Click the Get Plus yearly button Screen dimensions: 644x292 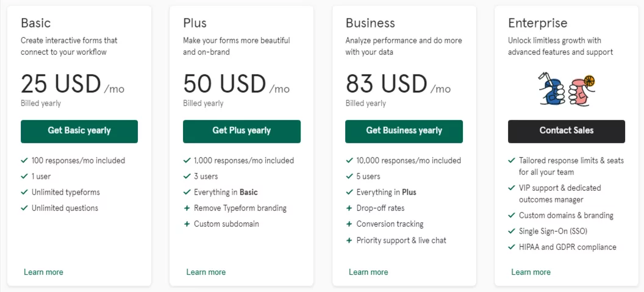[241, 131]
